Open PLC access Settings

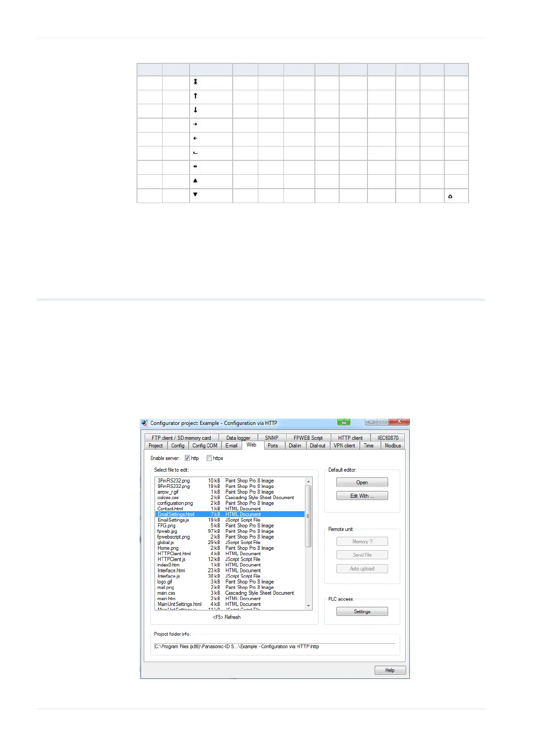click(362, 612)
